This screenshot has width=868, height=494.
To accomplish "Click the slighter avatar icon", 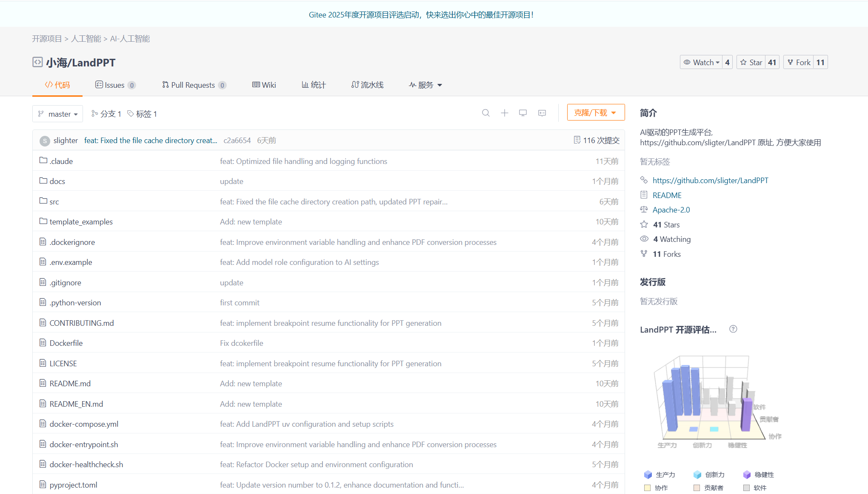I will tap(45, 141).
